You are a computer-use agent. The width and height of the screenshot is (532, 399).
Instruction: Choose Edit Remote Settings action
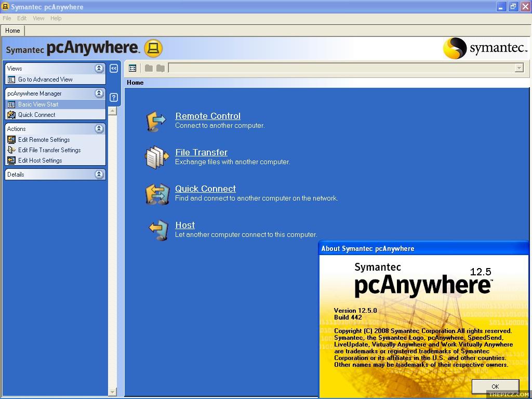(x=44, y=140)
